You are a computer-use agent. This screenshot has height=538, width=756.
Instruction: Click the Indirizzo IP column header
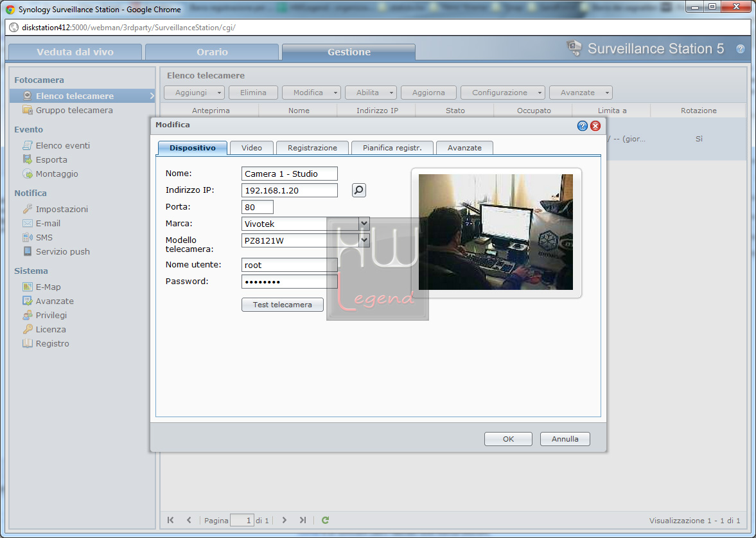coord(377,111)
